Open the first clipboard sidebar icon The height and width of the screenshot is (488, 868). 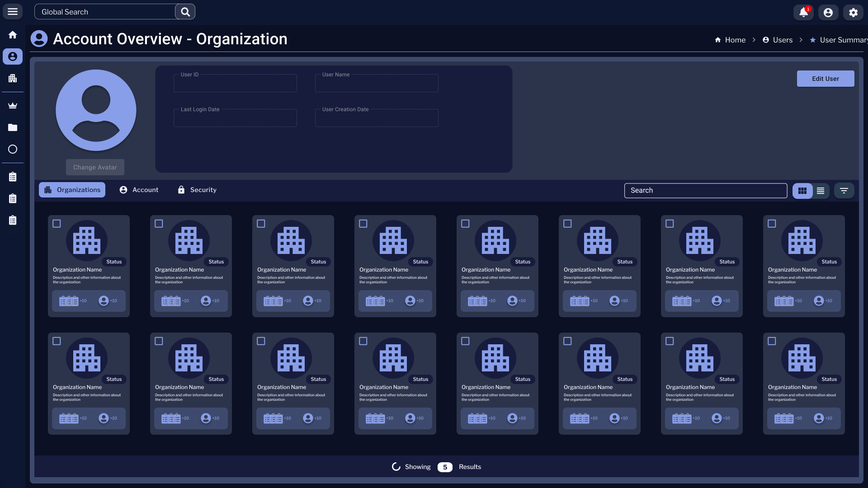coord(13,177)
